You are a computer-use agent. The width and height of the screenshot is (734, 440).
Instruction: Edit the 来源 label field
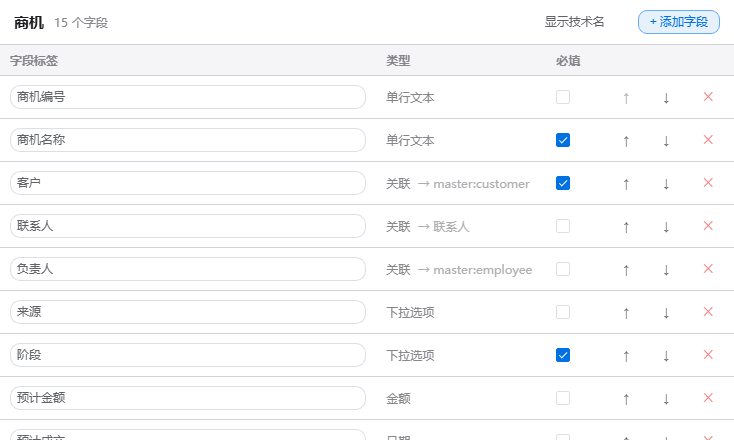(x=188, y=312)
